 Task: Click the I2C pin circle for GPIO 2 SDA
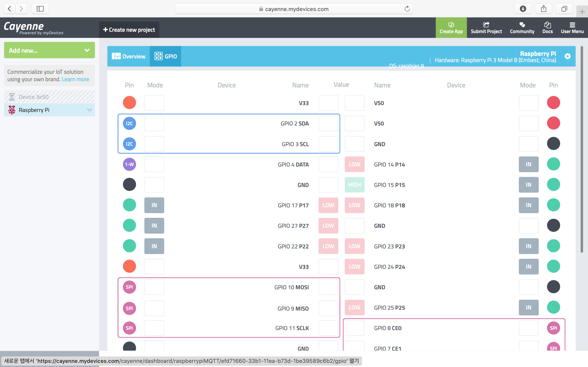click(x=129, y=123)
